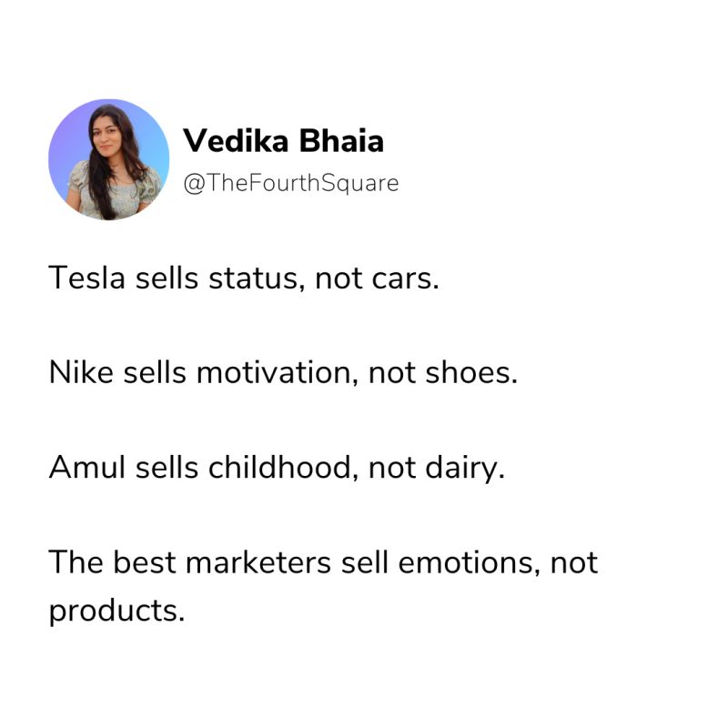728x728 pixels.
Task: Click the name Vedika Bhaia
Action: (x=283, y=141)
